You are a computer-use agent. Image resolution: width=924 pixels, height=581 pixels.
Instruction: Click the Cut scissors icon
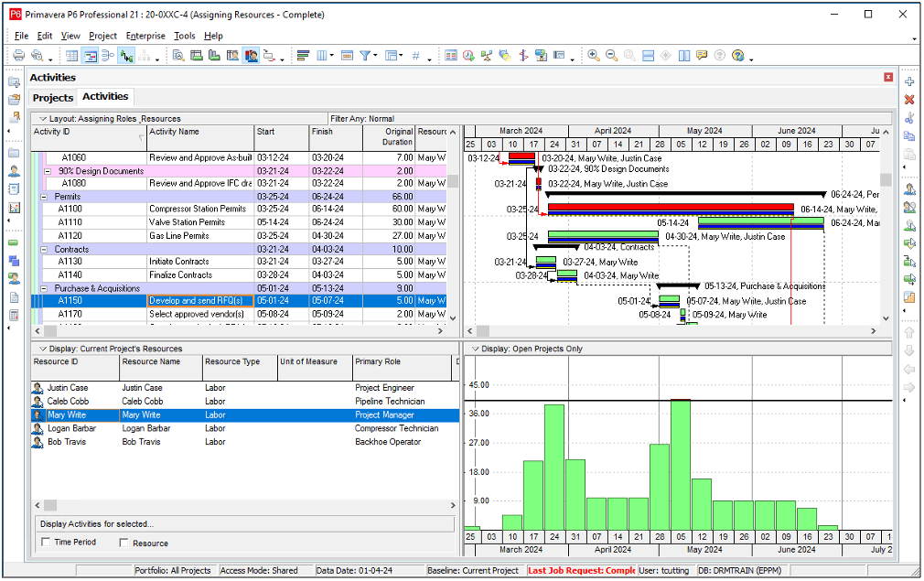click(x=909, y=118)
